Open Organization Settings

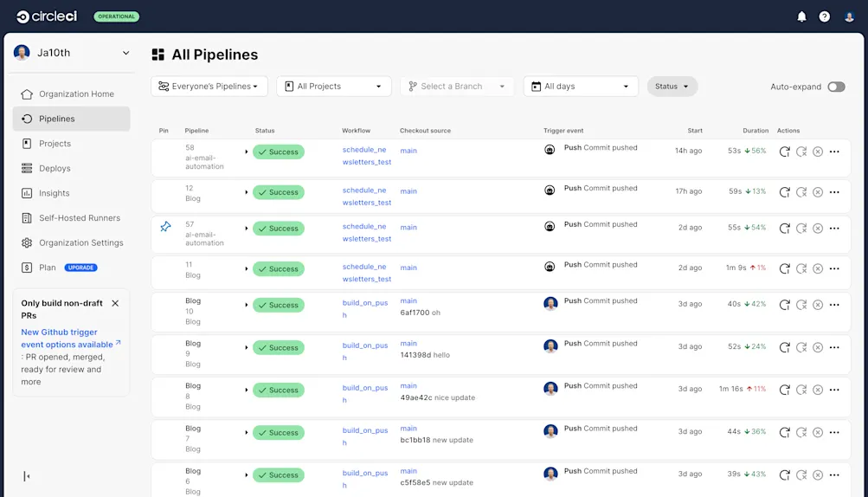point(72,242)
